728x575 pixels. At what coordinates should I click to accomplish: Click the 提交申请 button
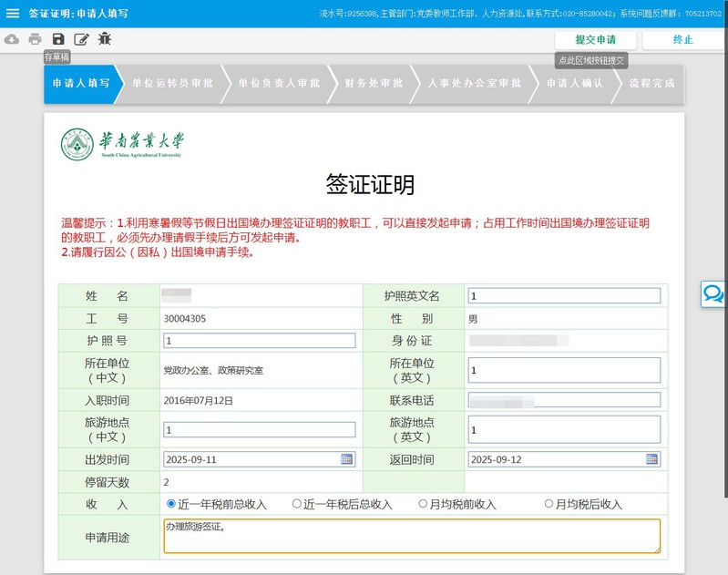595,40
